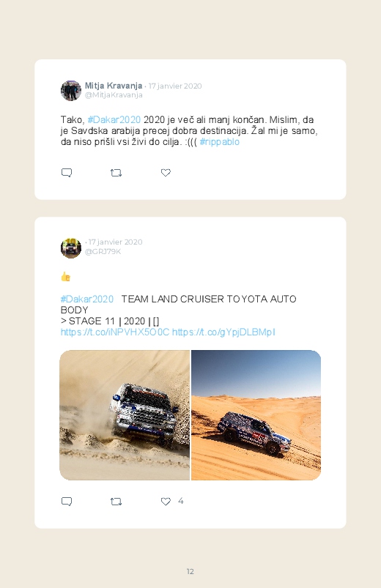Click the @MitjaKravanja handle
Viewport: 381px width, 588px height.
click(x=114, y=95)
